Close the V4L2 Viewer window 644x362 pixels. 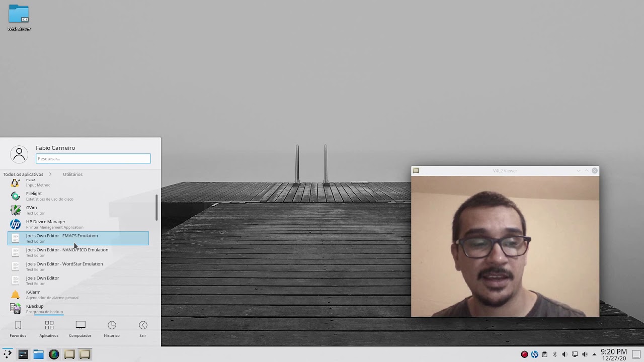coord(595,171)
